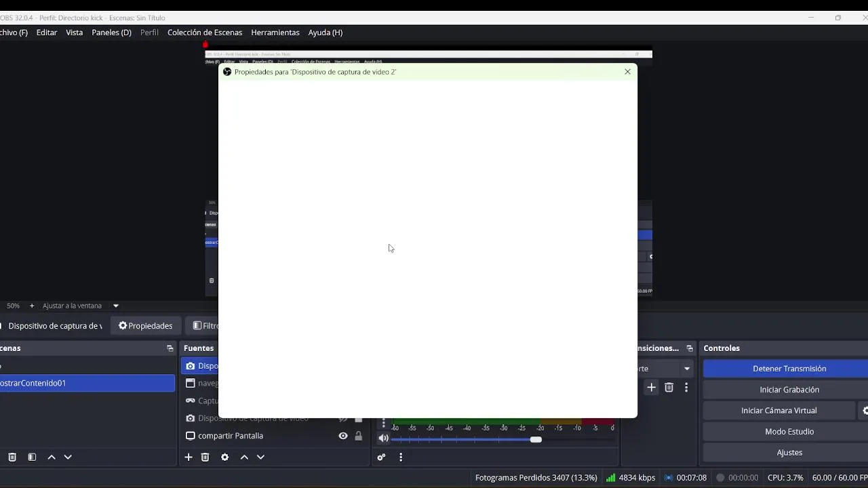The image size is (868, 488).
Task: Zoom in the preview with the plus icon
Action: coord(31,306)
